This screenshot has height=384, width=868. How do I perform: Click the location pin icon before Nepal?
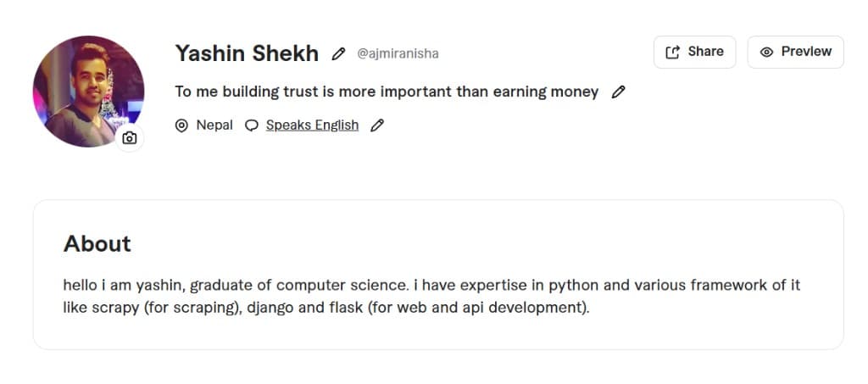(x=181, y=125)
